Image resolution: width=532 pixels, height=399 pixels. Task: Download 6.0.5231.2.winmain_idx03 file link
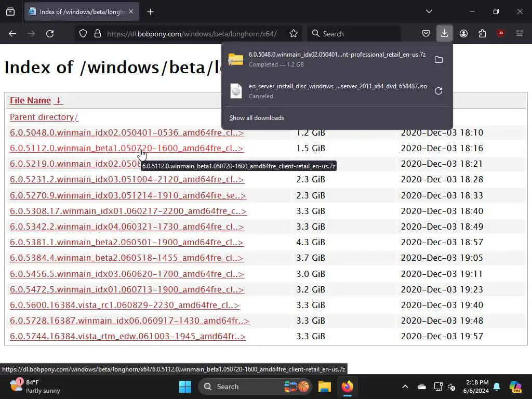coord(127,179)
